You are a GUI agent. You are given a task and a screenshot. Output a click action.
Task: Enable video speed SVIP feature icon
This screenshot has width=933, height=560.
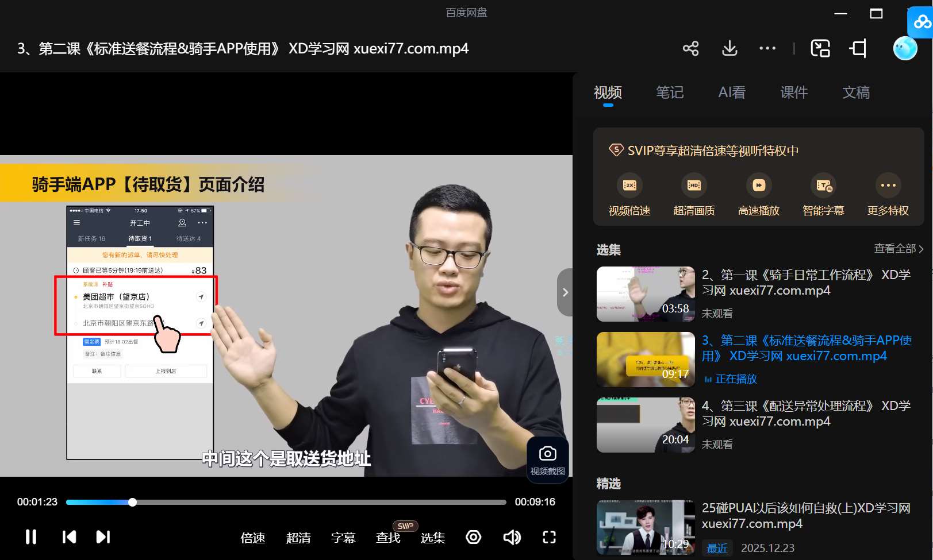click(629, 186)
